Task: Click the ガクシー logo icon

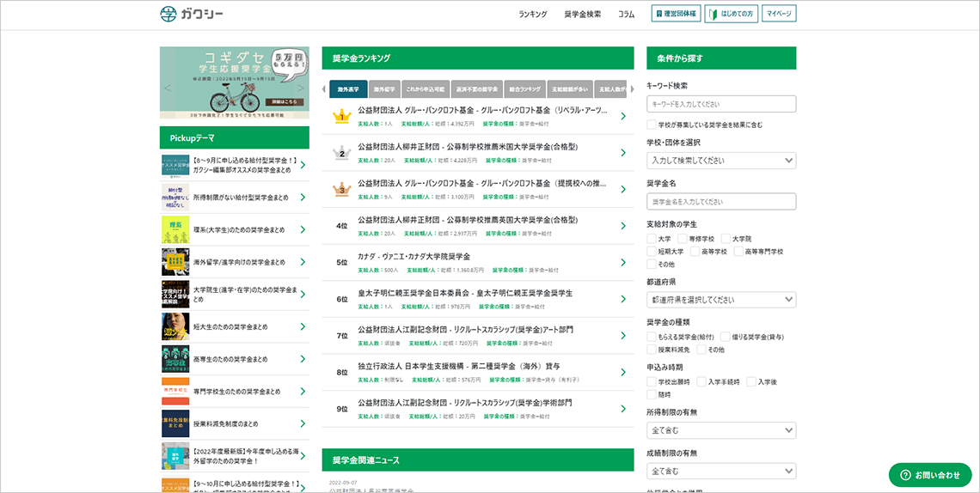Action: point(168,14)
